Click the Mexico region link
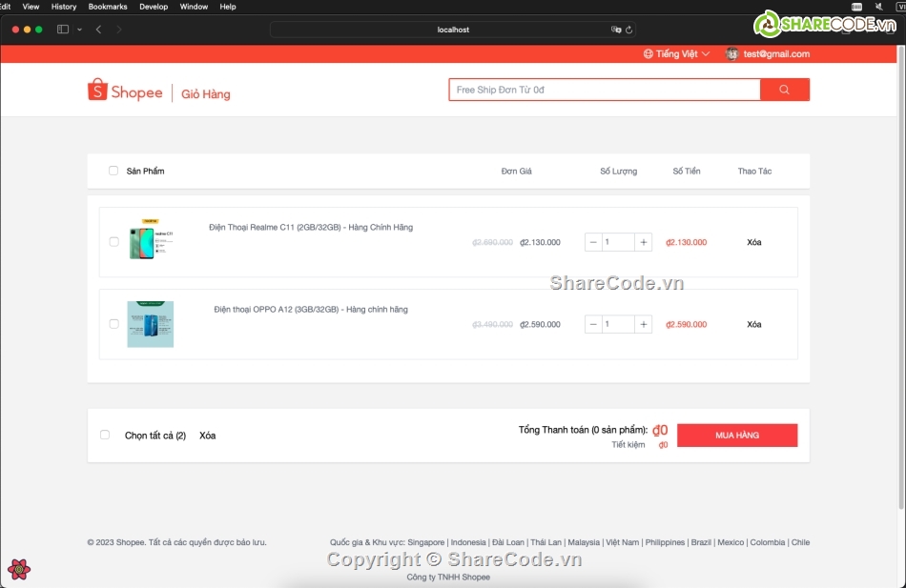The height and width of the screenshot is (588, 906). coord(731,542)
